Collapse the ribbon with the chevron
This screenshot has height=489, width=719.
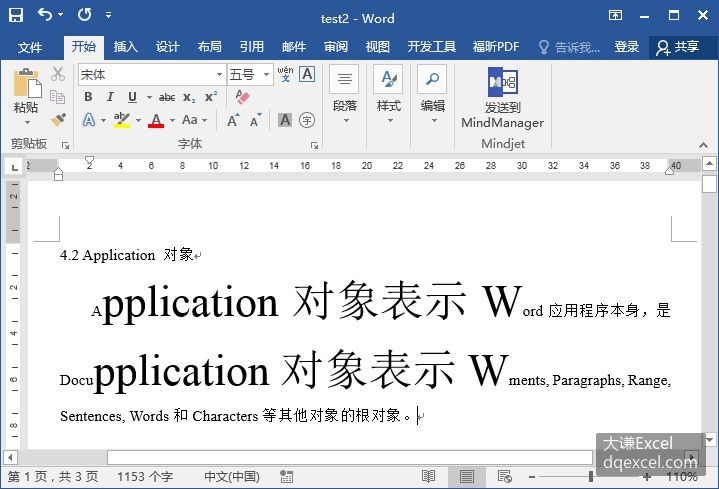pos(703,145)
